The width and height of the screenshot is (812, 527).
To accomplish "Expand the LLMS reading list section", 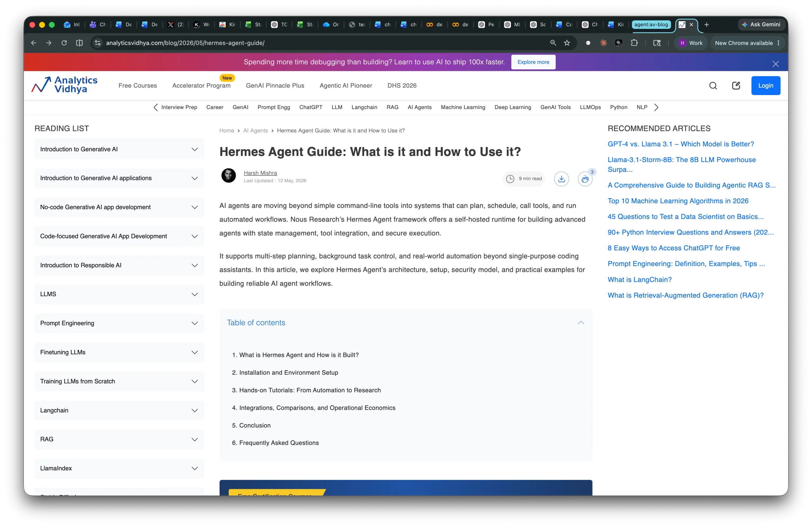I will point(119,294).
